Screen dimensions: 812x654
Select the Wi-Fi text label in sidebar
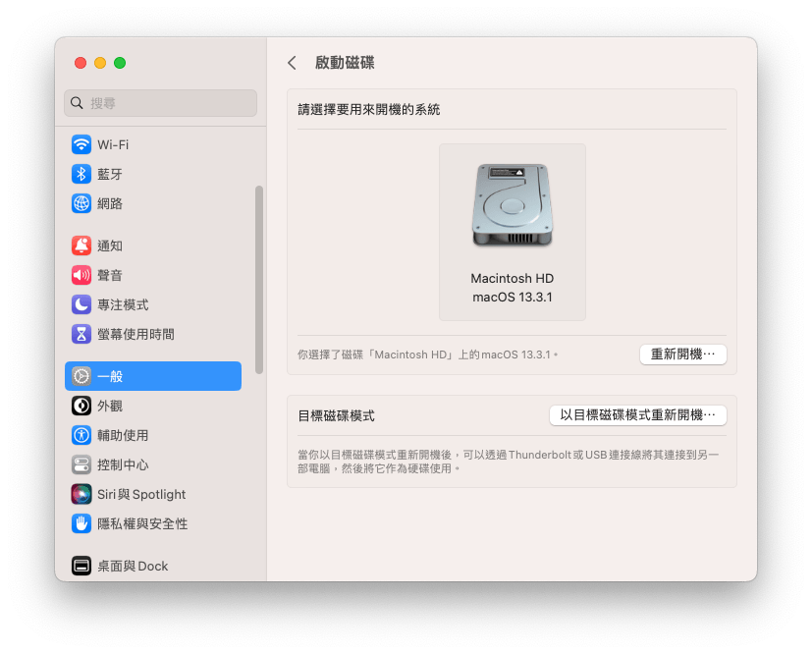113,144
